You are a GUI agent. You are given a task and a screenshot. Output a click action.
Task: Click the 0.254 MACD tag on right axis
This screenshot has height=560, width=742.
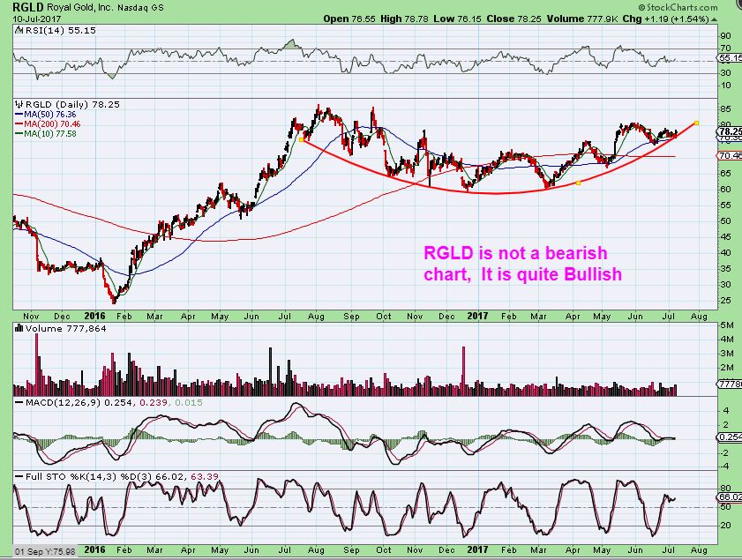coord(730,437)
